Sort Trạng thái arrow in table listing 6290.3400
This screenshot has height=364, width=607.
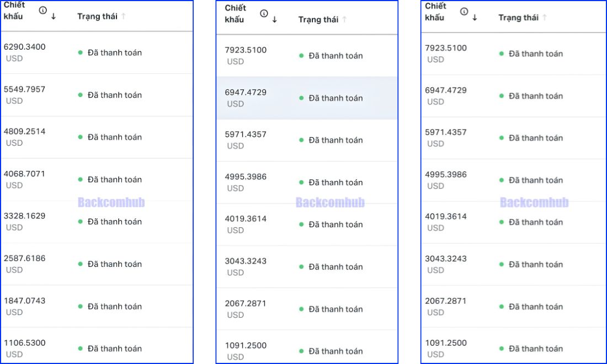tap(124, 16)
